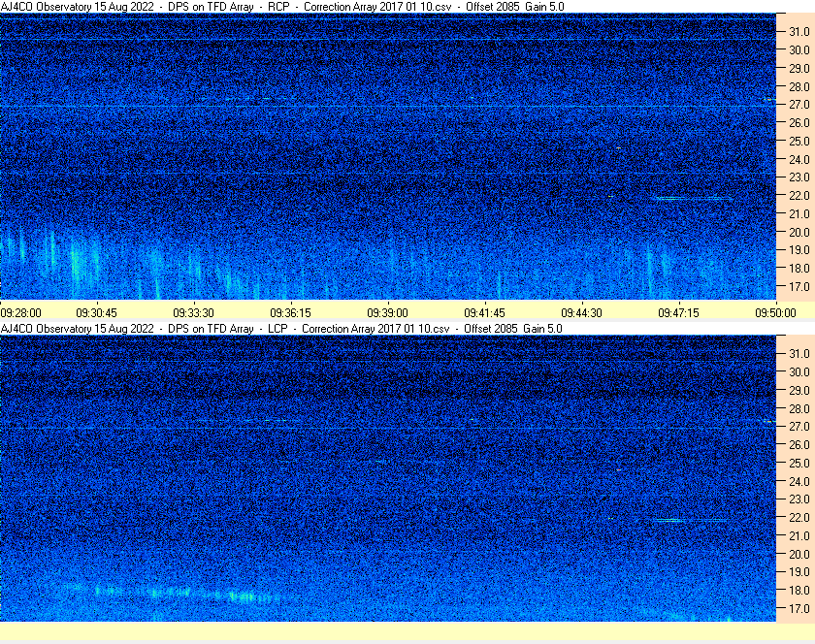Click the 09:30:45 time label
The width and height of the screenshot is (815, 644).
[97, 313]
